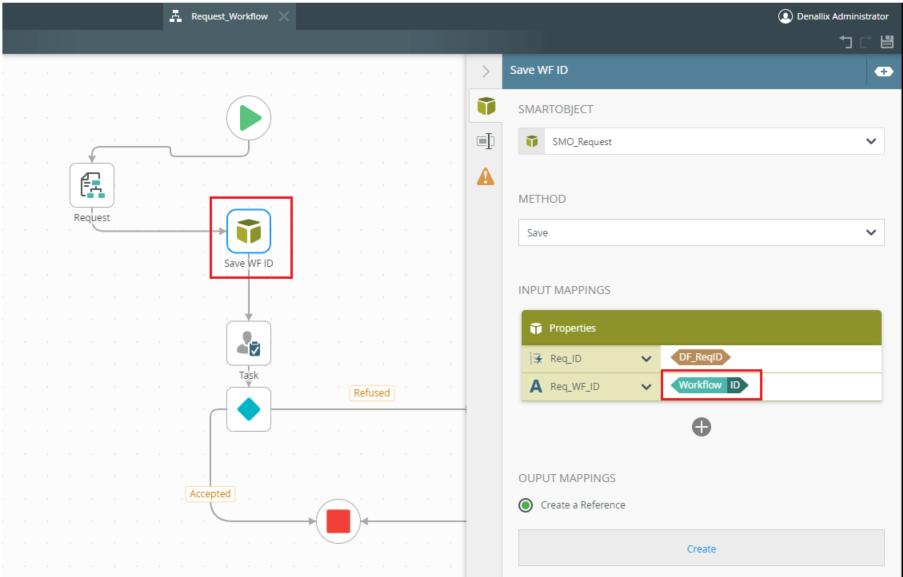Click the DF_ReqID field in Req_ID mapping

coord(699,357)
